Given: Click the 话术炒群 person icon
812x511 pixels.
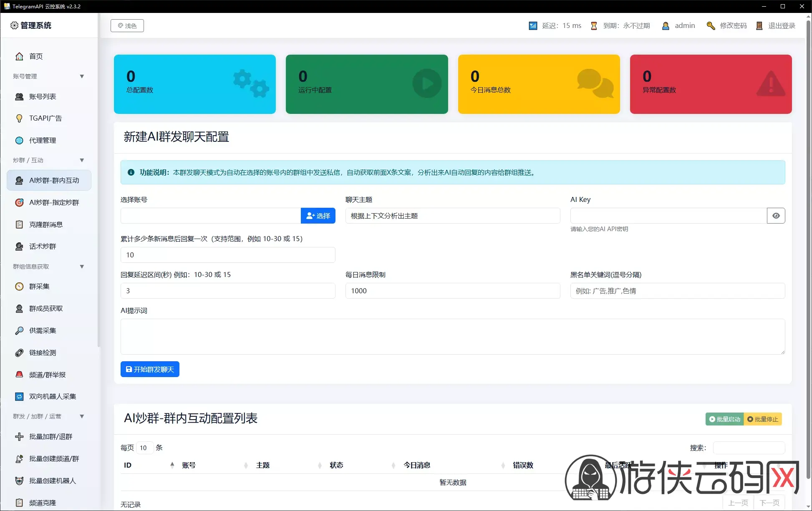Looking at the screenshot, I should [19, 247].
